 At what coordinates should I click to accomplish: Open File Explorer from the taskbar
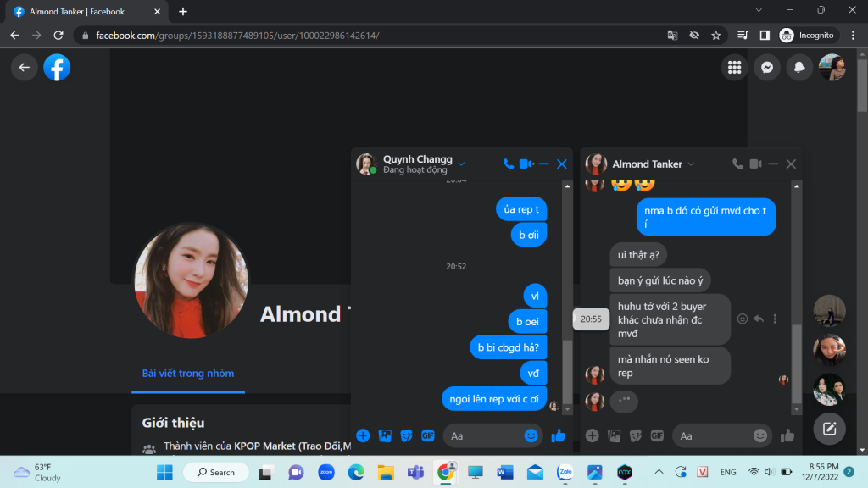[x=386, y=473]
